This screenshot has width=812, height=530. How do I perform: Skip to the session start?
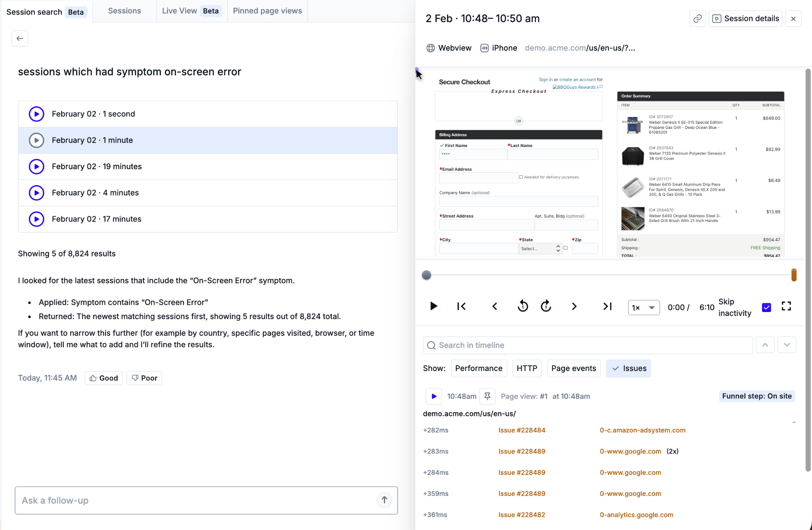tap(462, 306)
